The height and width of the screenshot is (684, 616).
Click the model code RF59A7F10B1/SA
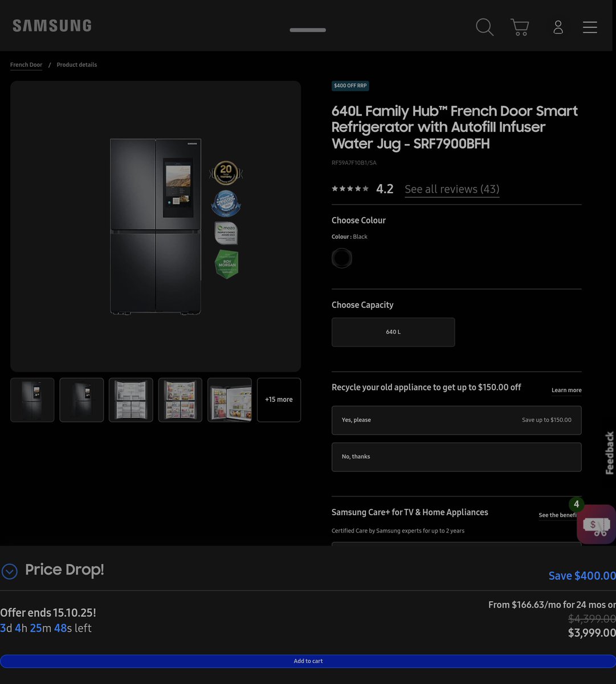[354, 163]
